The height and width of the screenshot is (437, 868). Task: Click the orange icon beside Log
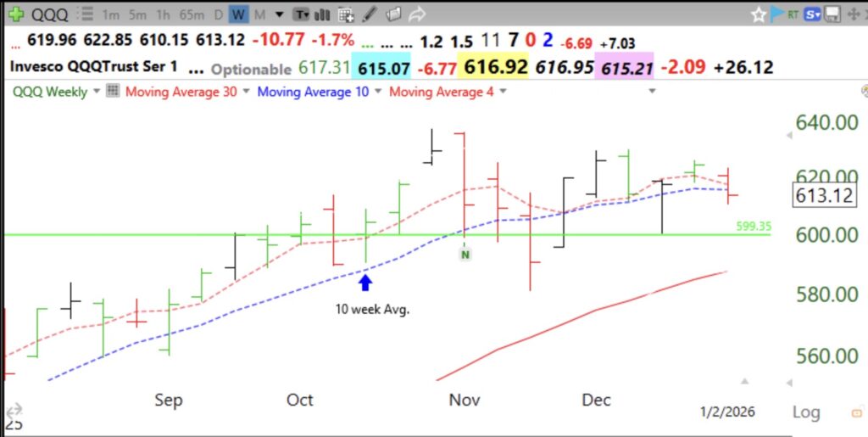pyautogui.click(x=856, y=412)
